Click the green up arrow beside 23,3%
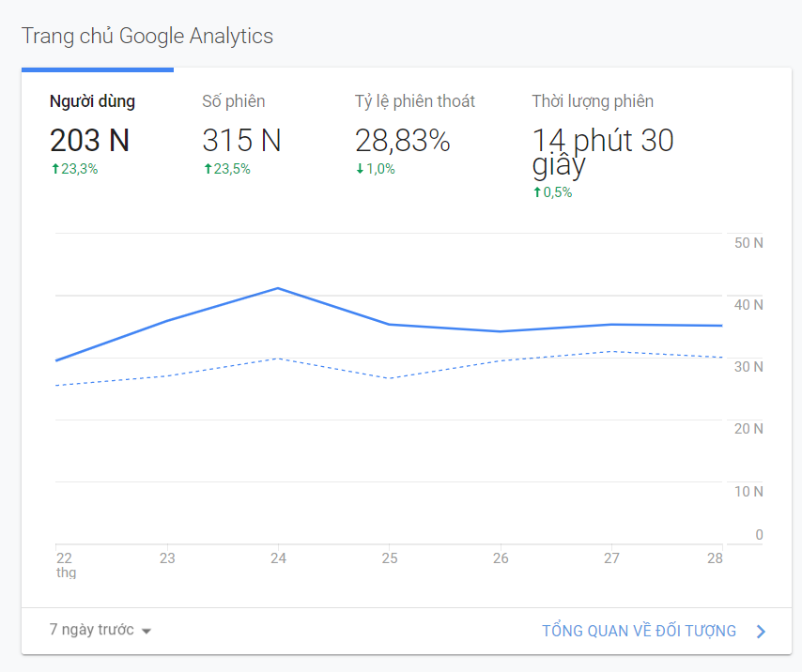Screen dimensions: 802x672 click(54, 170)
